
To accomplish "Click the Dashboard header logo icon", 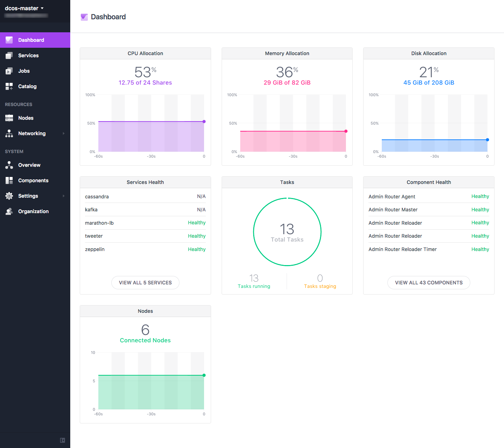I will [x=84, y=17].
